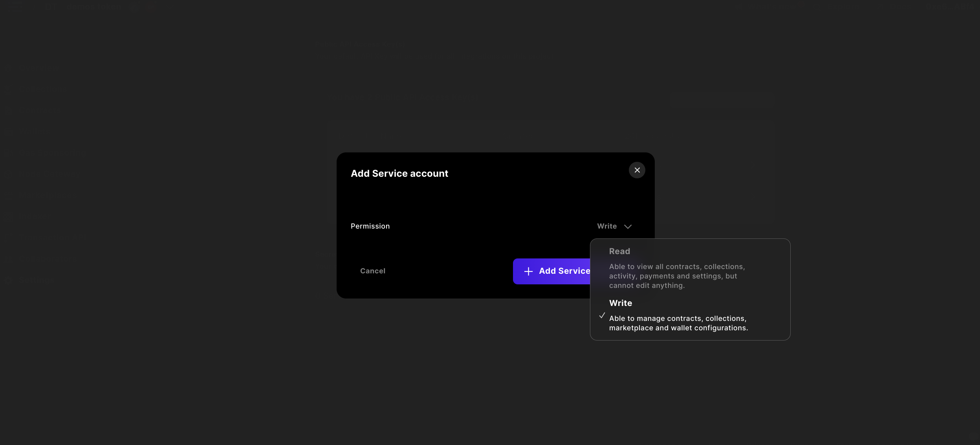Open Wallets using its sidebar icon

(8, 132)
